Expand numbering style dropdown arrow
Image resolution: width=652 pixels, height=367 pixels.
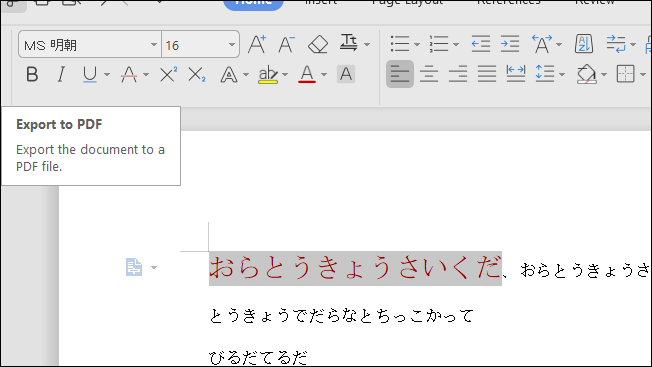[456, 44]
